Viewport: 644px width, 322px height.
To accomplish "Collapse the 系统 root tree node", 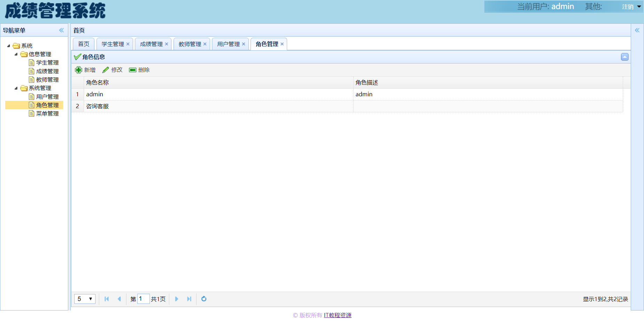I will [x=9, y=46].
